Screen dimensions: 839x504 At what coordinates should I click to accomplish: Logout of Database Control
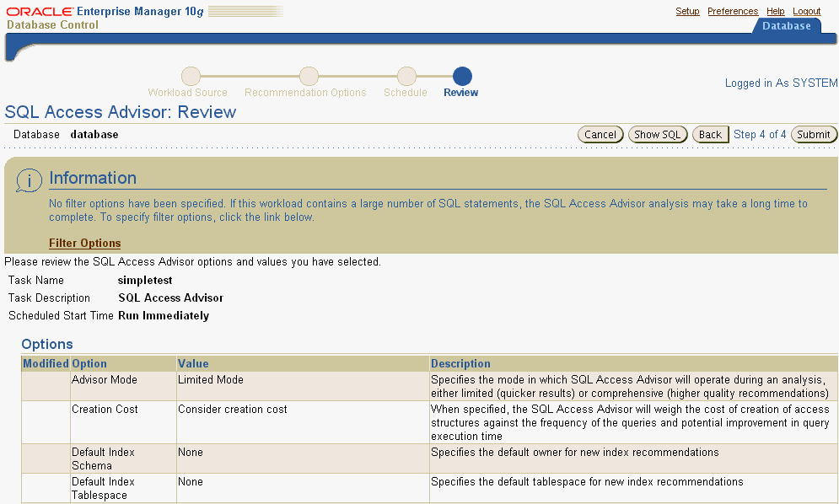(806, 11)
